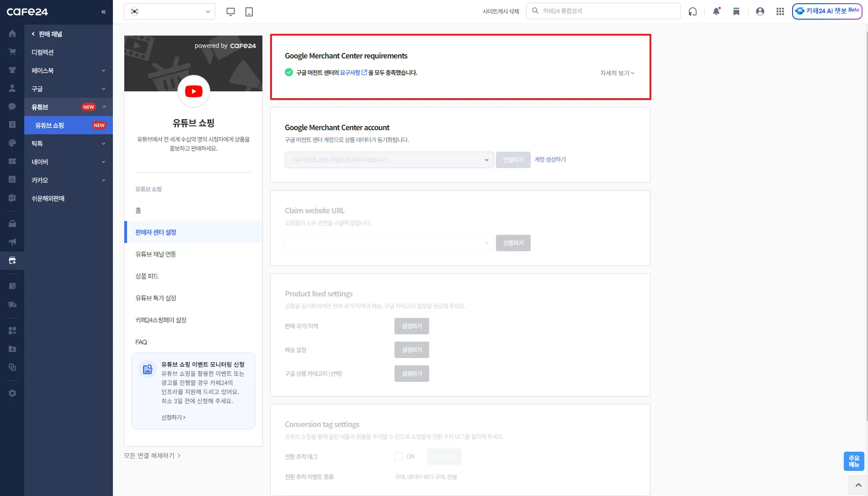Open the country flag dropdown
868x496 pixels.
[x=170, y=11]
